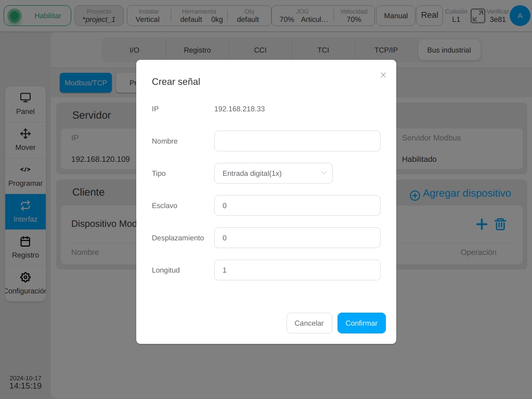
Task: Open Colisión L1 setting
Action: 456,16
